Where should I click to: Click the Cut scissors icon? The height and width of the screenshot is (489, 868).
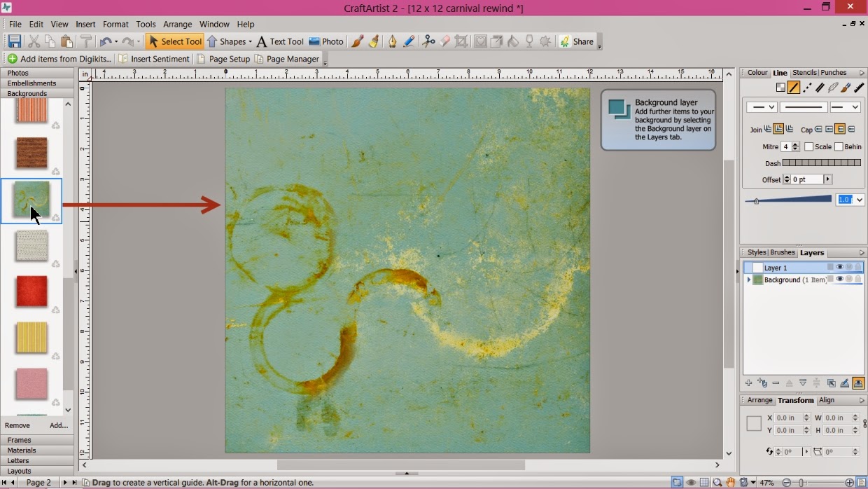[x=34, y=41]
